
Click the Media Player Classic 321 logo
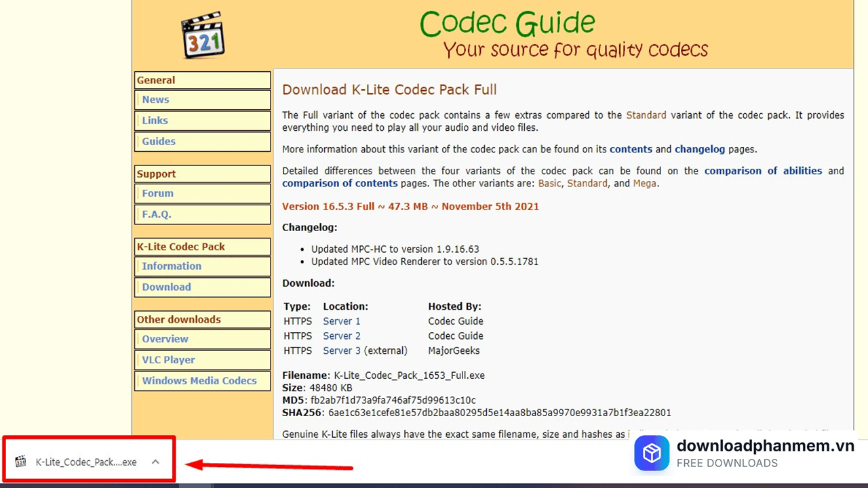click(203, 36)
